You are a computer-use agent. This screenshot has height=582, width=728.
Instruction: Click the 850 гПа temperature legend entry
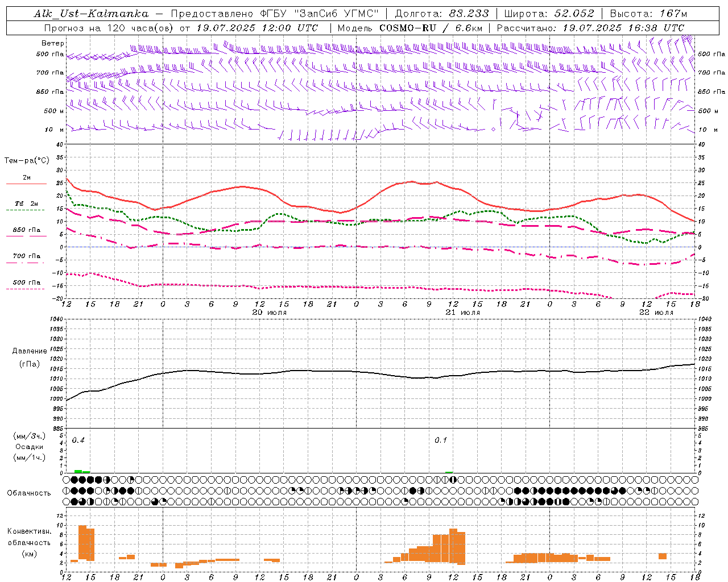point(26,232)
